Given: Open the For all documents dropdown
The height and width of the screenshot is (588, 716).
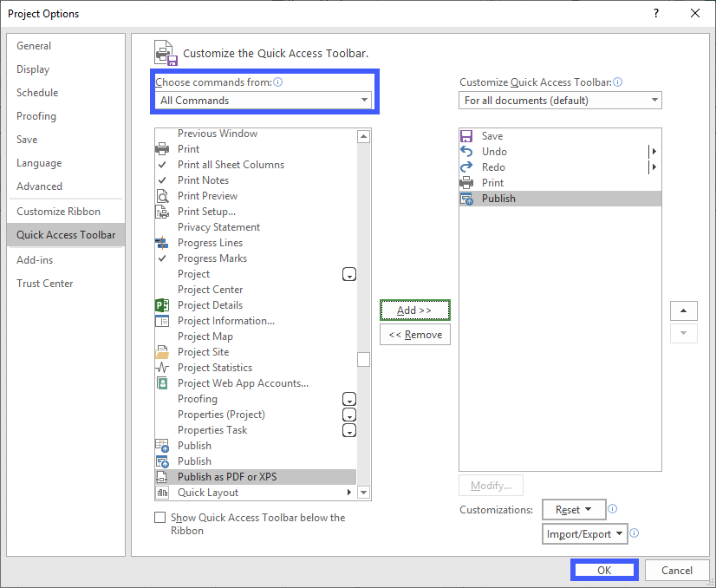Looking at the screenshot, I should click(560, 101).
